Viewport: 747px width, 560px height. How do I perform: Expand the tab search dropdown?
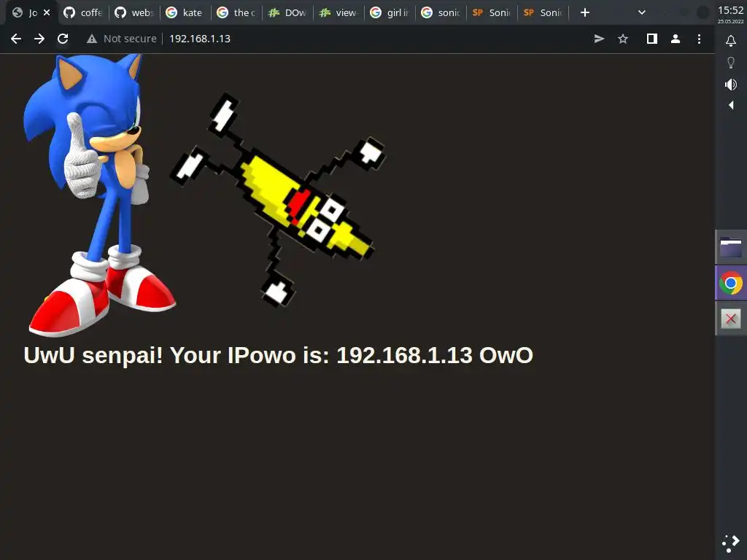642,12
